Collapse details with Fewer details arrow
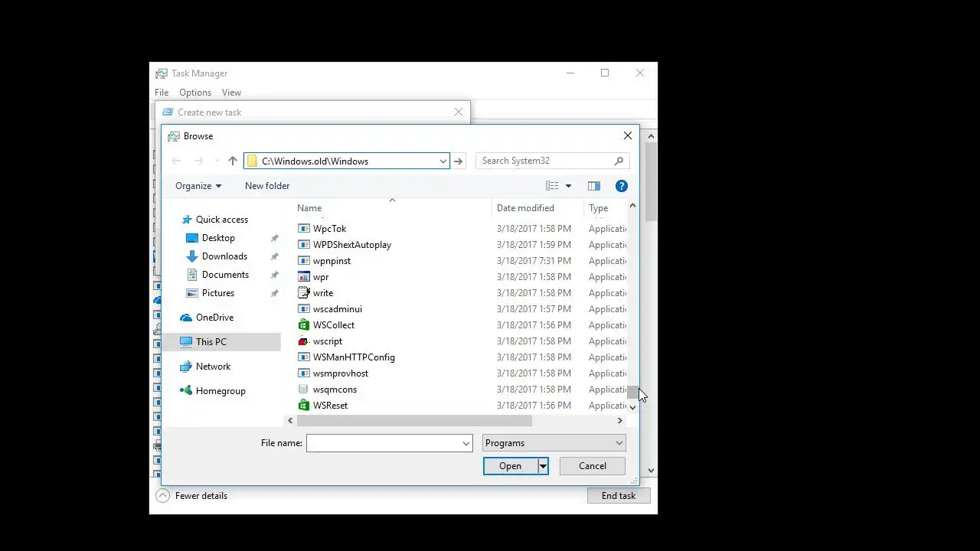 click(162, 496)
